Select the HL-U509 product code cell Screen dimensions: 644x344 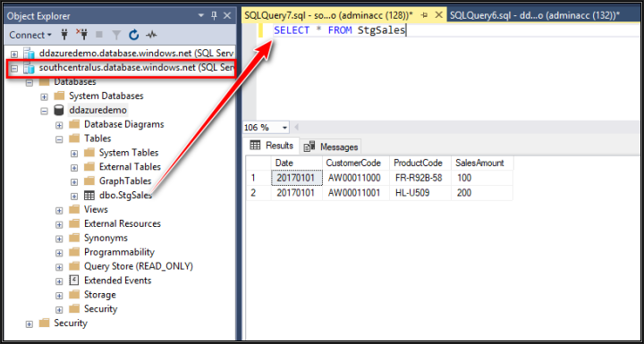coord(419,193)
